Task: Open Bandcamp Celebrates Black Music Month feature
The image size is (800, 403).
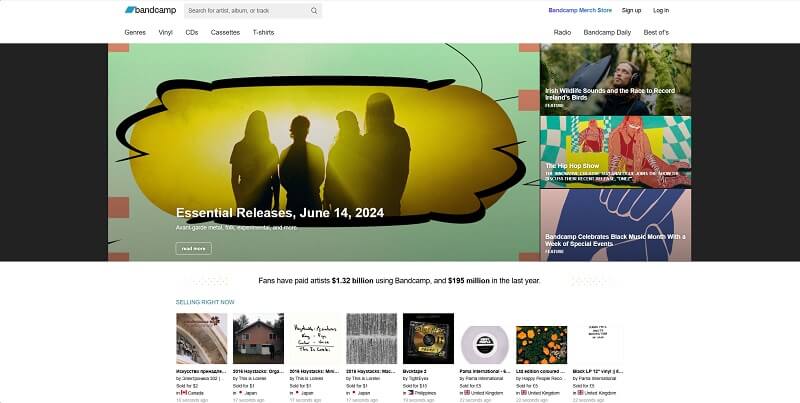Action: tap(616, 225)
